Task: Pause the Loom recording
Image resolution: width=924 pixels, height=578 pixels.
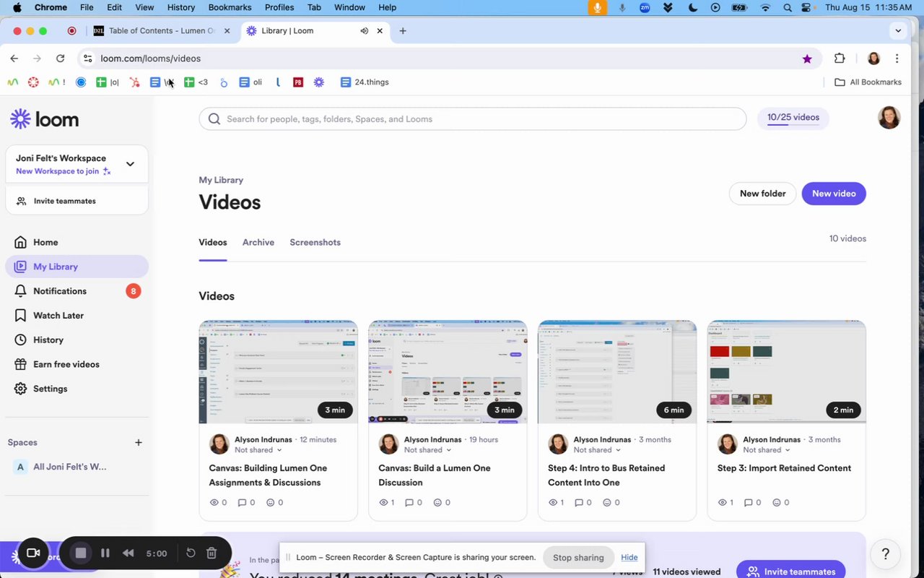Action: click(x=105, y=553)
